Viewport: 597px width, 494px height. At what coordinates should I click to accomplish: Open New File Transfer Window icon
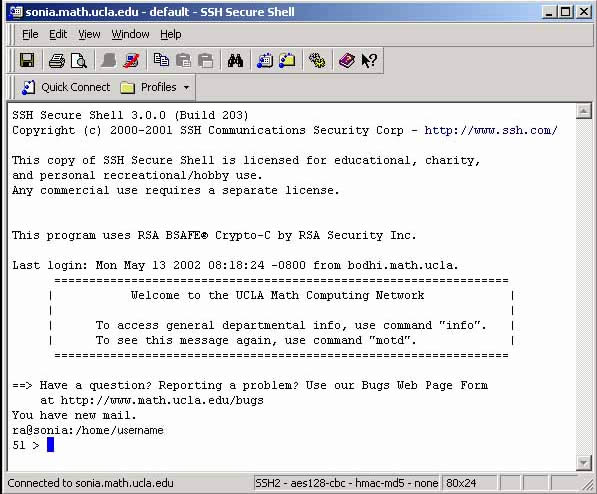click(x=287, y=60)
